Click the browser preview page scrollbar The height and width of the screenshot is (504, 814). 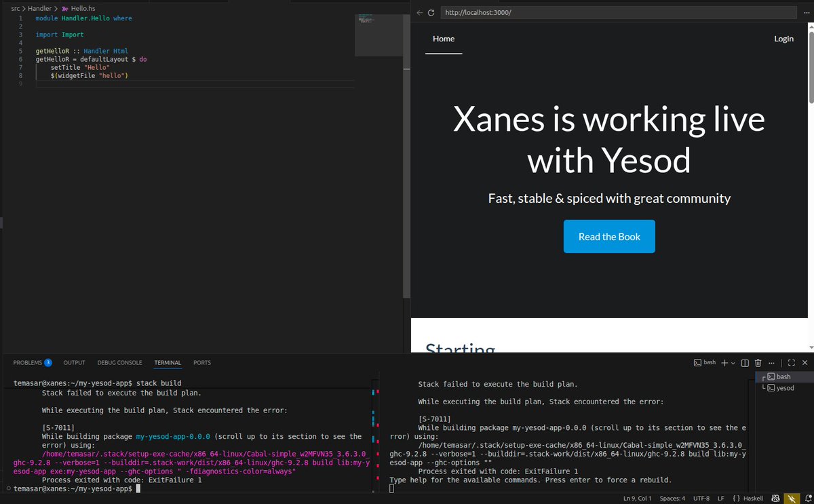(811, 68)
